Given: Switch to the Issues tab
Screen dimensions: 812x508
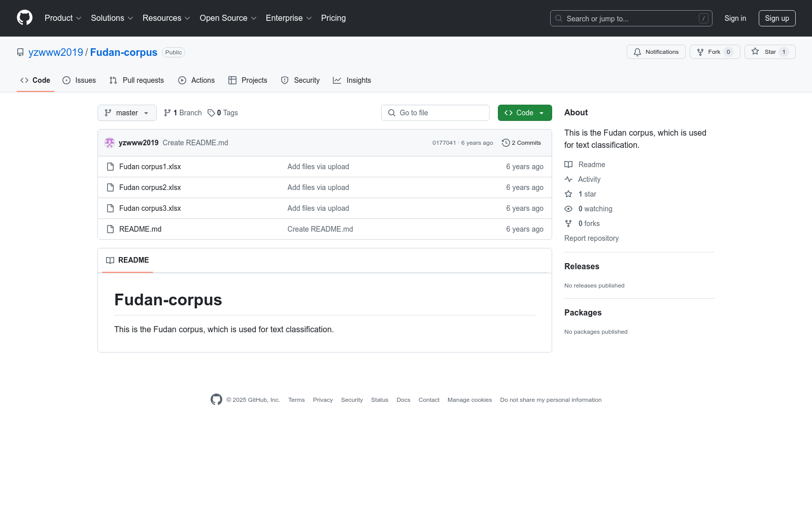Looking at the screenshot, I should (79, 80).
